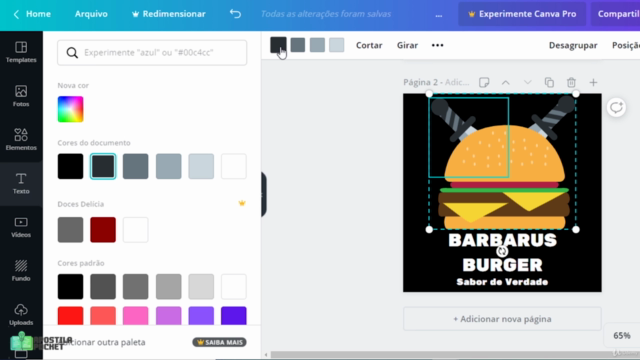The image size is (640, 360).
Task: Duplicate page 2 with copy icon
Action: pyautogui.click(x=549, y=82)
